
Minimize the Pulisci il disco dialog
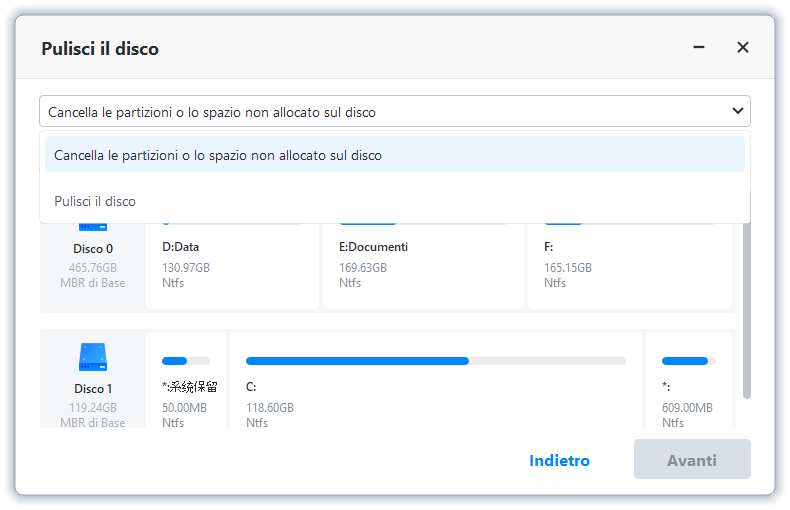pos(699,47)
